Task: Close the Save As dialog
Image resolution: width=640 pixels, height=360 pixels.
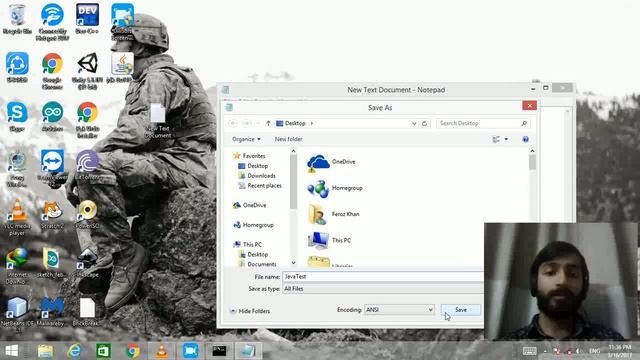Action: point(529,106)
